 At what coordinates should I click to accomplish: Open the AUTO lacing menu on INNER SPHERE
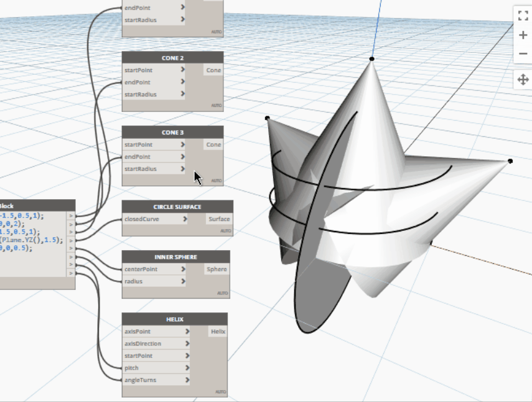pyautogui.click(x=223, y=293)
